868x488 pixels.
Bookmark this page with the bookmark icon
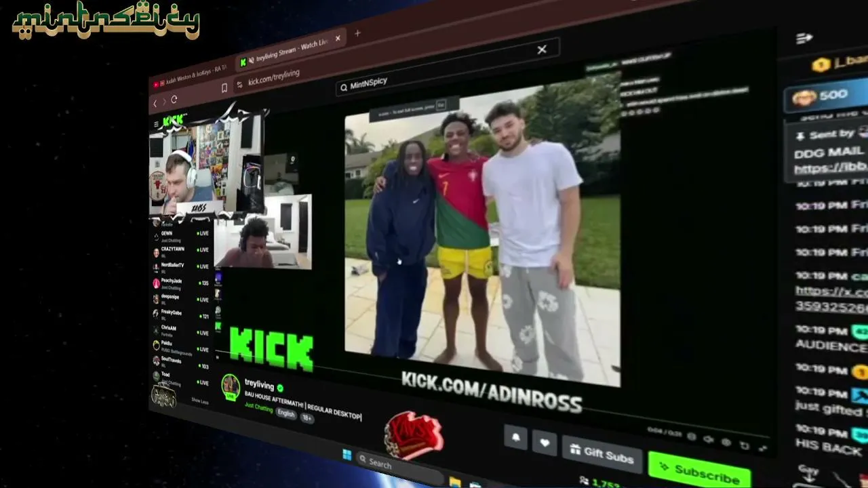tap(224, 88)
